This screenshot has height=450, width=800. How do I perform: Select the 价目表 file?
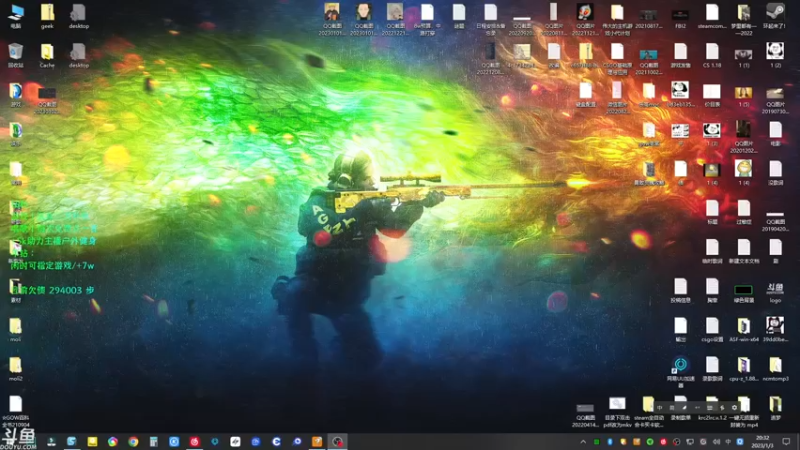[712, 95]
